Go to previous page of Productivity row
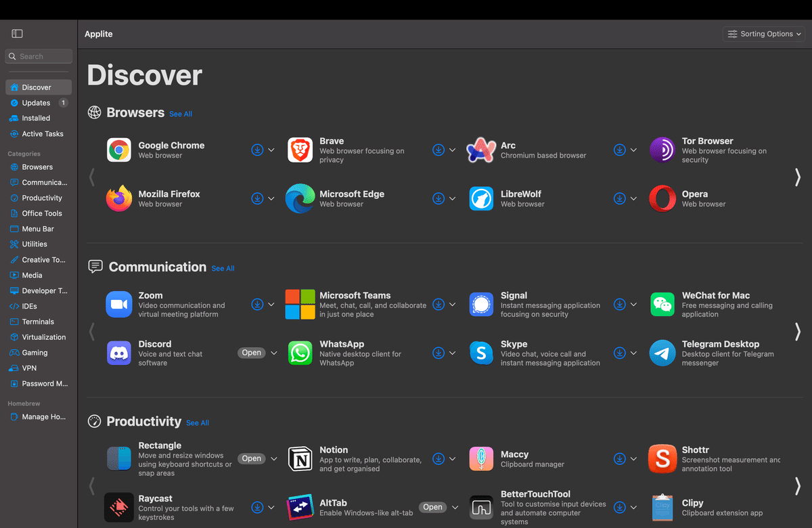Image resolution: width=812 pixels, height=528 pixels. (92, 485)
